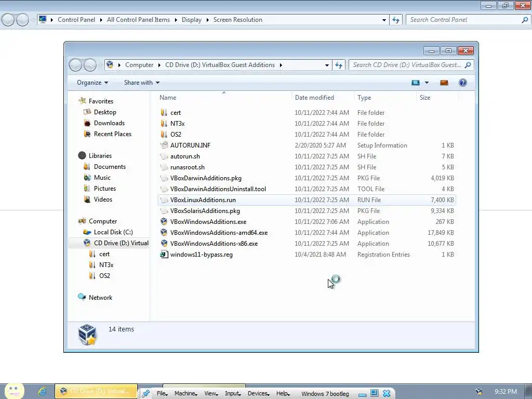Expand breadcrumb arrow after Display
This screenshot has width=532, height=399.
point(207,20)
